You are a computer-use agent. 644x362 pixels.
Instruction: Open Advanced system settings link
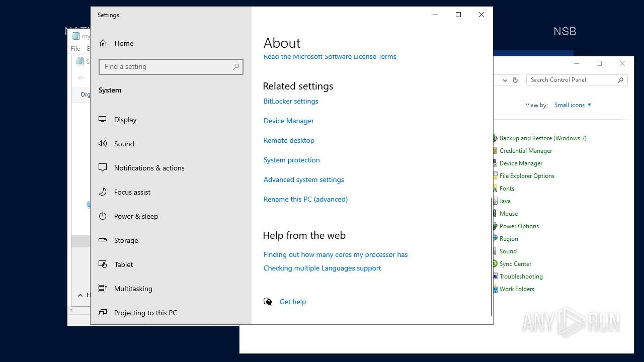(x=304, y=179)
